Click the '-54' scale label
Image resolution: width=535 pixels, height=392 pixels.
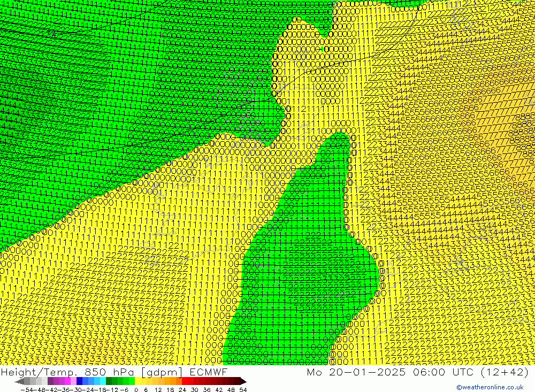tap(27, 390)
